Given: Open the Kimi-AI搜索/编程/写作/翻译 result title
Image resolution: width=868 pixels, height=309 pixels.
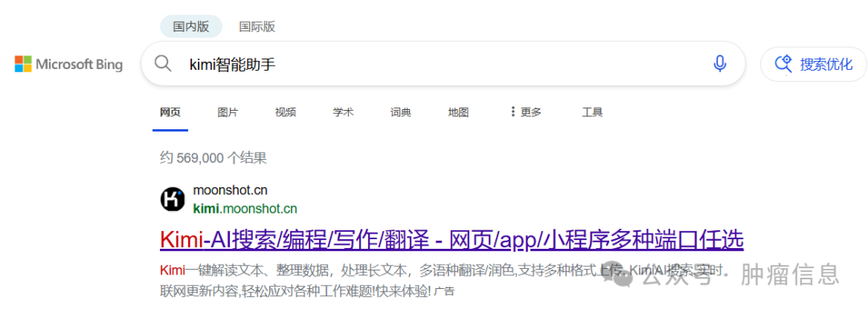Looking at the screenshot, I should pos(451,241).
